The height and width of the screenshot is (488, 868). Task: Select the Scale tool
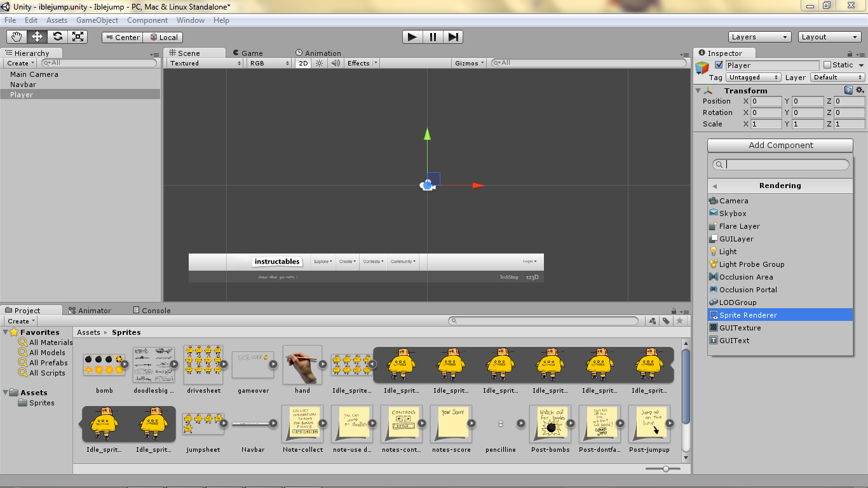(x=78, y=36)
